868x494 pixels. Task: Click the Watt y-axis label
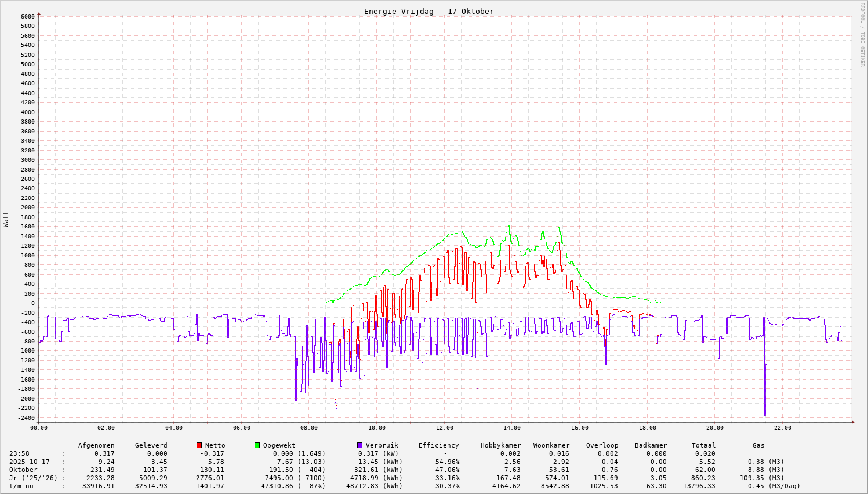6,219
